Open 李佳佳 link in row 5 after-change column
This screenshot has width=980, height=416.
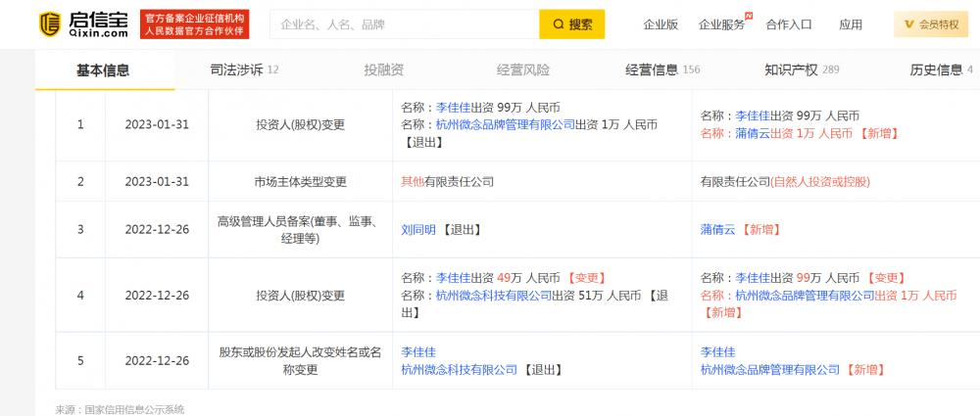pos(717,352)
